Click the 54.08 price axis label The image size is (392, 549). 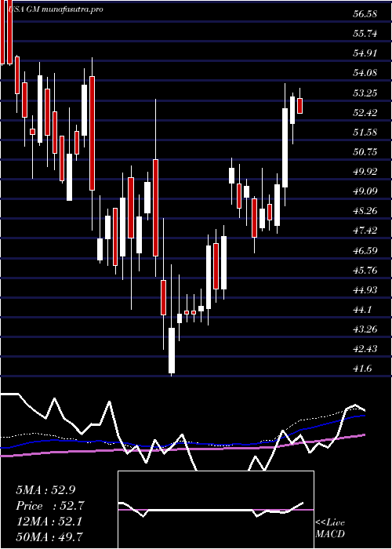point(365,73)
